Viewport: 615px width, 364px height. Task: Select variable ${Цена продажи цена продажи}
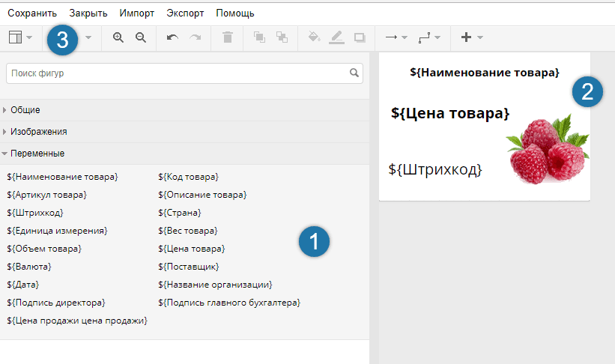(x=77, y=321)
